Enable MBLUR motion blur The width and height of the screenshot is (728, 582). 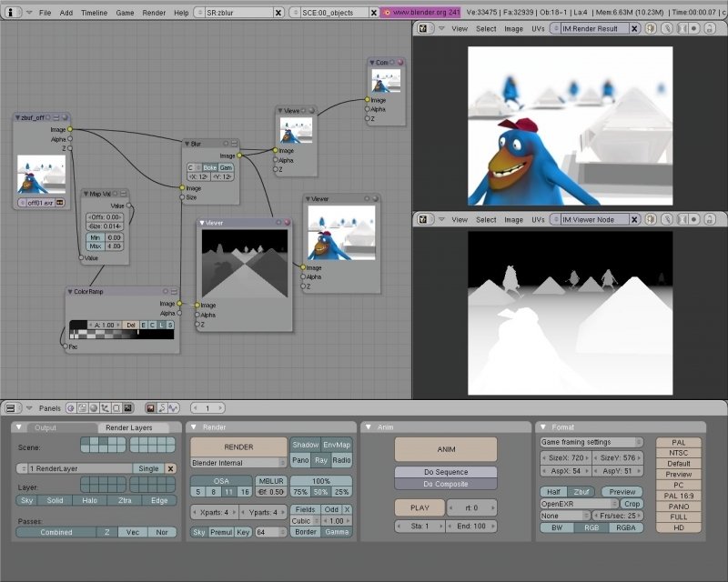point(270,481)
